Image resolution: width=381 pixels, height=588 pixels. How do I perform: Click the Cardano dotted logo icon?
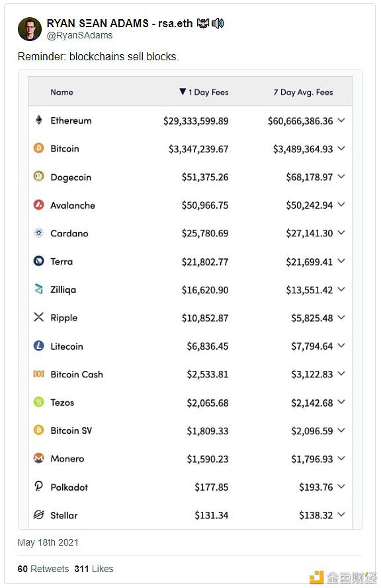coord(38,233)
